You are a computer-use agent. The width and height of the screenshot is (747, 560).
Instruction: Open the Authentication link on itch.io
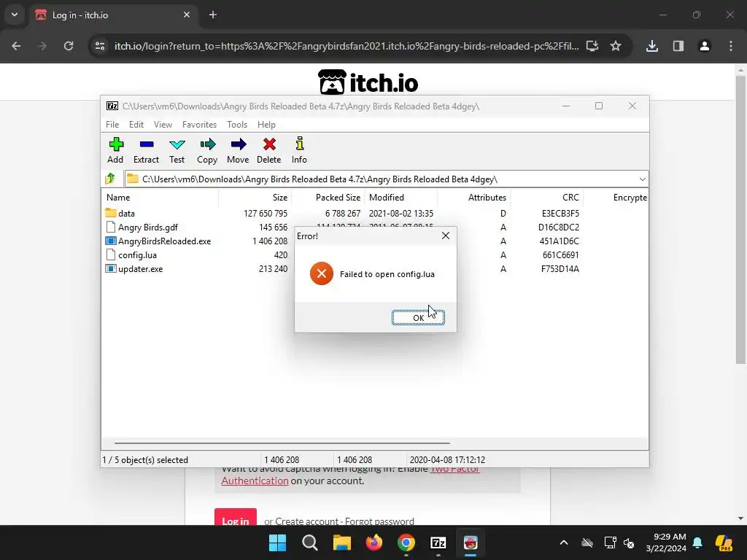tap(255, 481)
